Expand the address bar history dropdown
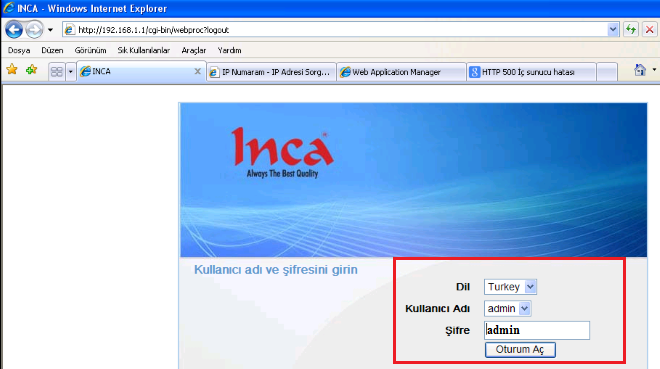This screenshot has height=369, width=660. [613, 29]
